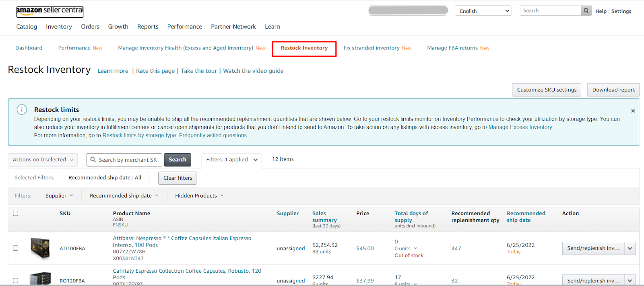Check the RO120FBA row checkbox
The image size is (644, 286).
(x=16, y=281)
